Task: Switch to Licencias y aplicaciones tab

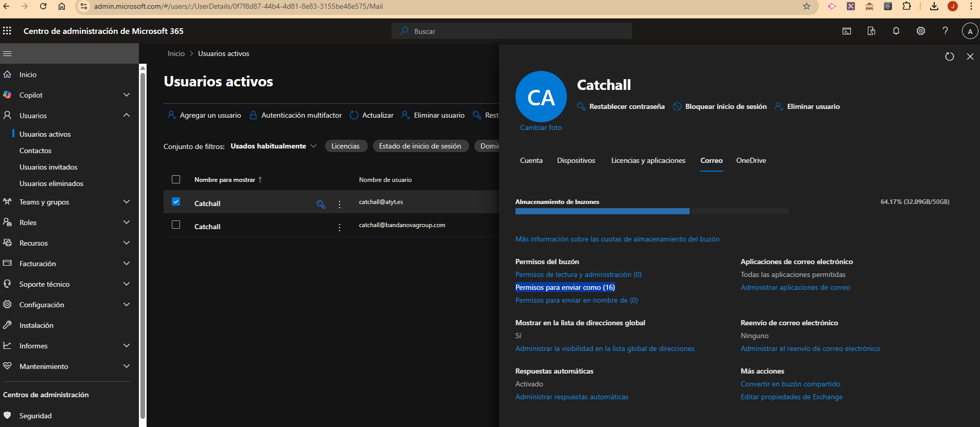Action: click(648, 161)
